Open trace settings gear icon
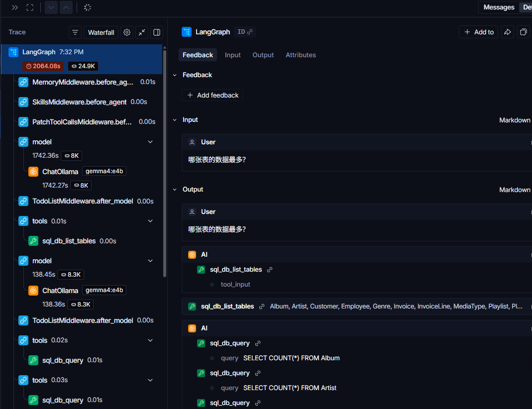This screenshot has height=409, width=532. (x=127, y=32)
